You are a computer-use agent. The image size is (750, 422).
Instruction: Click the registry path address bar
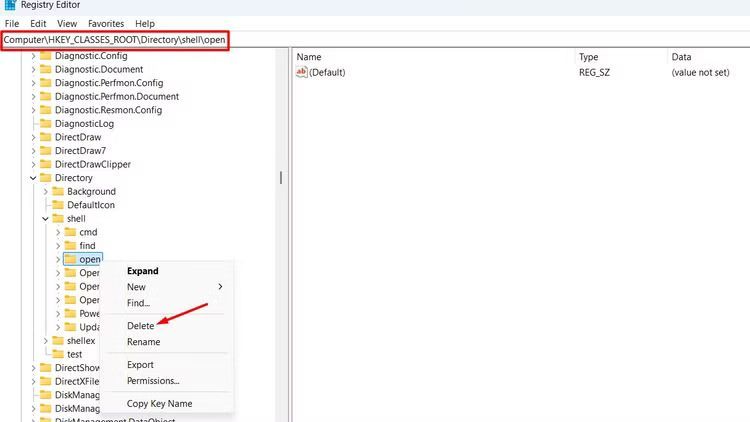point(115,40)
